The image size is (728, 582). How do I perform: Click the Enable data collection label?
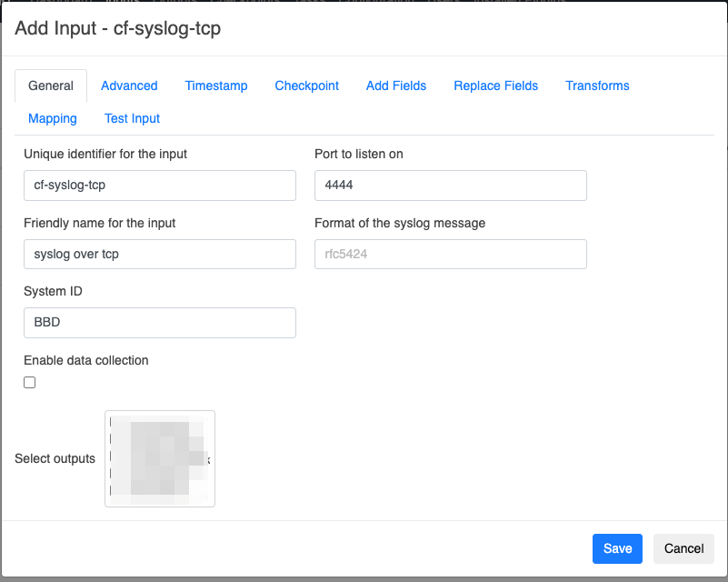point(86,360)
